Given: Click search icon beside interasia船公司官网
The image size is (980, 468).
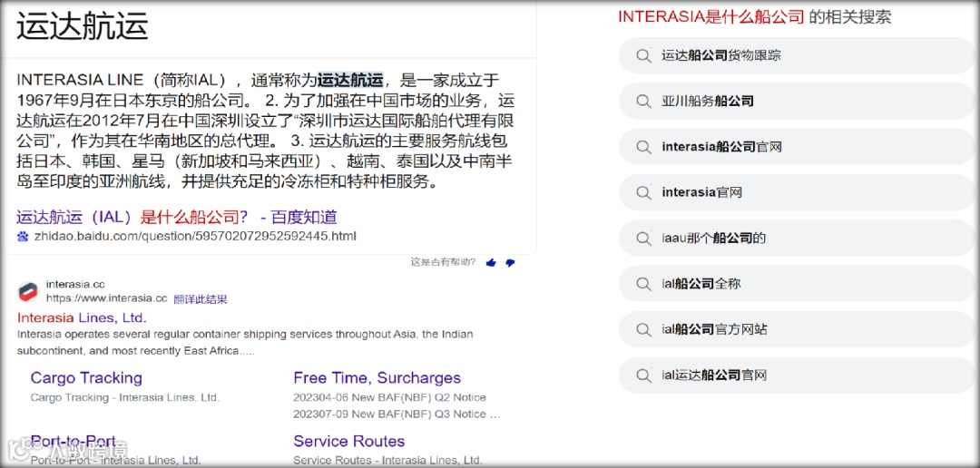Looking at the screenshot, I should [643, 147].
